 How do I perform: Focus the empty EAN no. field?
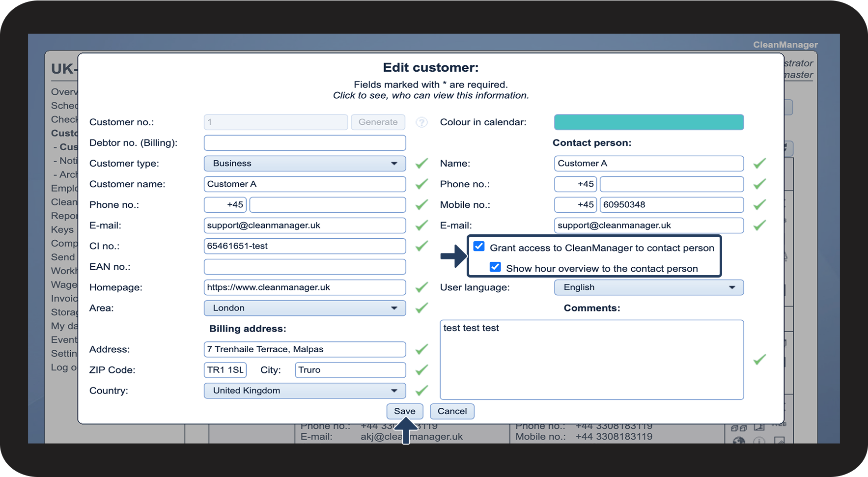[x=305, y=267]
